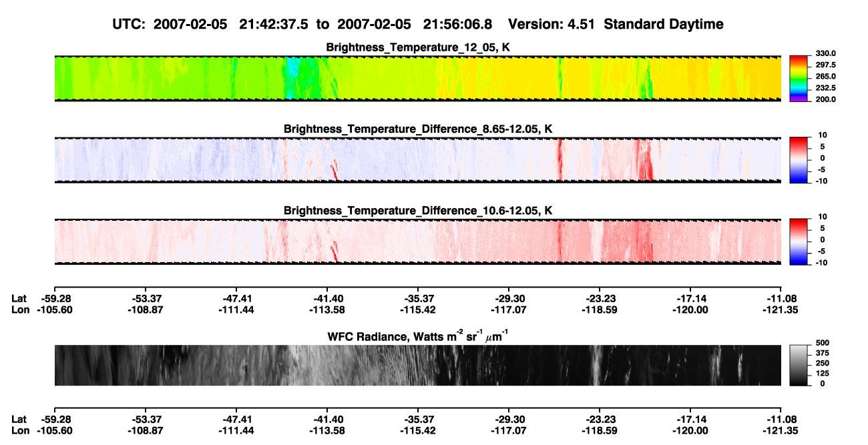The image size is (868, 445).
Task: Click the 265.0 colorbar tick label
Action: click(x=825, y=76)
